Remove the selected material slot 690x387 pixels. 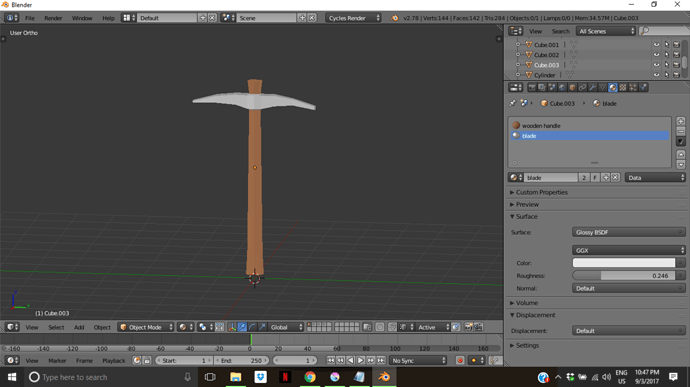pyautogui.click(x=680, y=131)
